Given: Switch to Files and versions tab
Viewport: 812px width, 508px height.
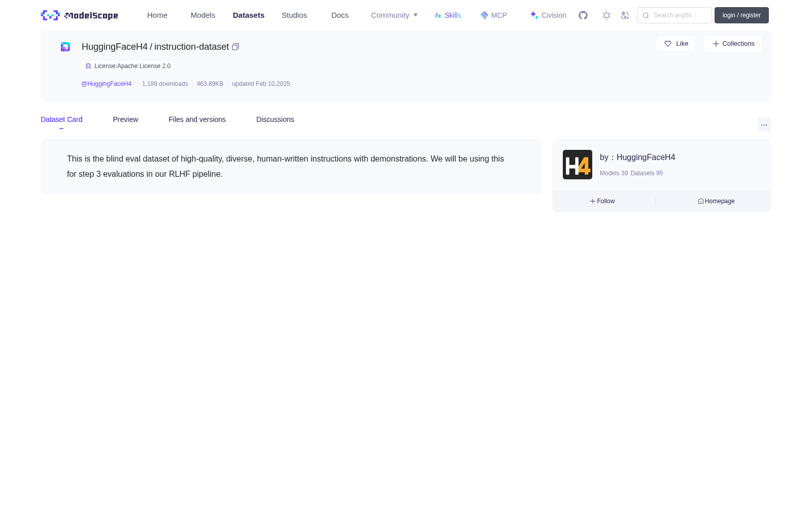Looking at the screenshot, I should point(197,119).
